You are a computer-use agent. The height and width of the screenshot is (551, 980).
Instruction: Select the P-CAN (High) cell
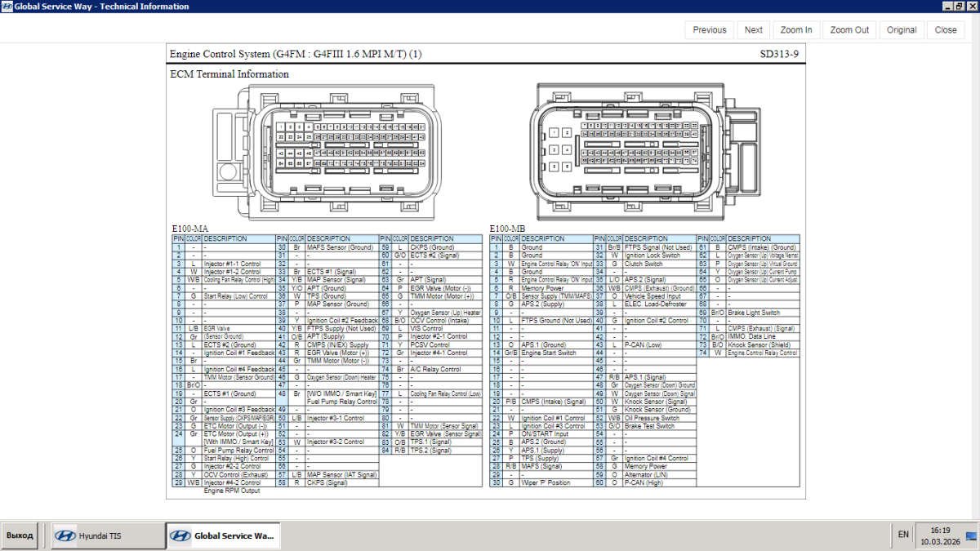click(x=660, y=482)
